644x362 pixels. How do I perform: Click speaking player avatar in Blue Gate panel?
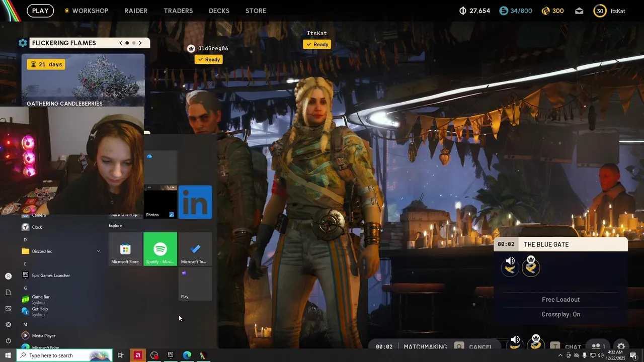click(510, 266)
